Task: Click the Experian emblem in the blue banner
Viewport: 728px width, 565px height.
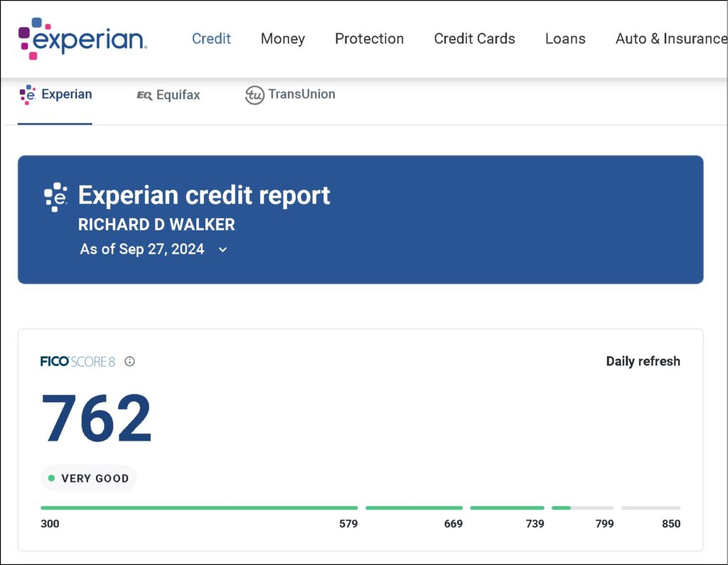Action: 55,197
